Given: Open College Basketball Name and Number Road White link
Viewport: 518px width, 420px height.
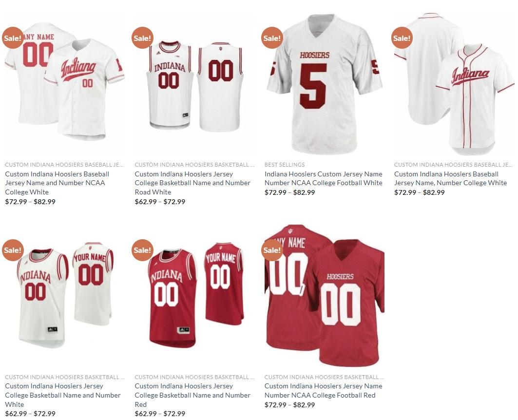Looking at the screenshot, I should (192, 183).
